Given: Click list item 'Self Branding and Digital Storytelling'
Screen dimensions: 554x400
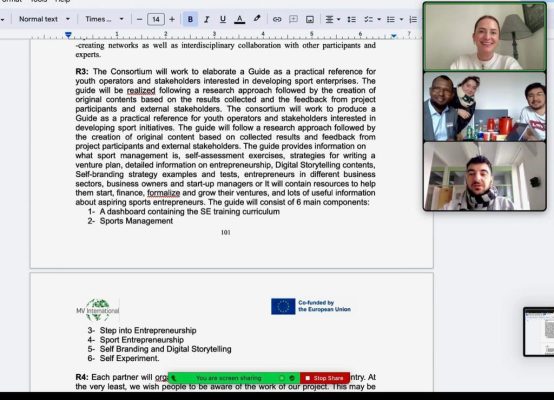Looking at the screenshot, I should click(x=165, y=349).
